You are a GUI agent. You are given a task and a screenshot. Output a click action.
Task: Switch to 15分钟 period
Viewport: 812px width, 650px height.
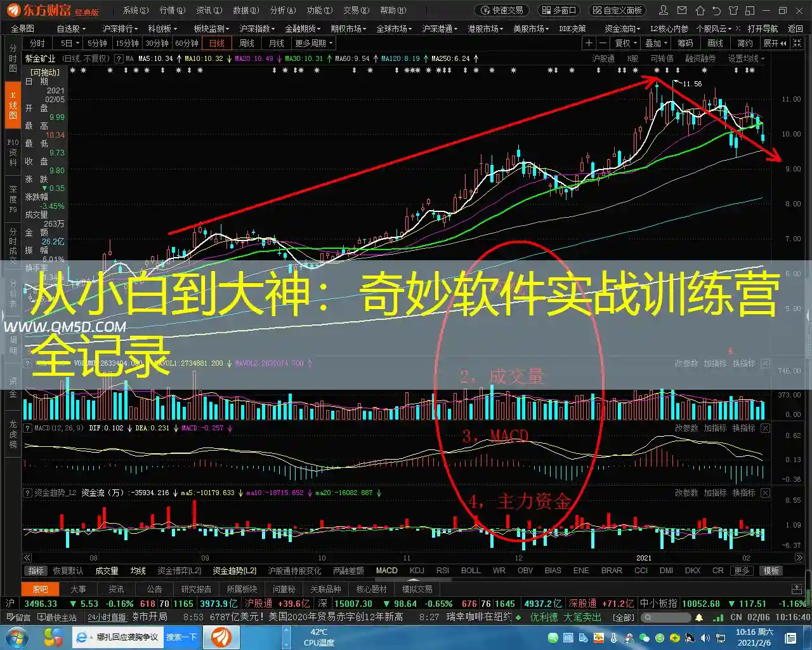pyautogui.click(x=127, y=43)
